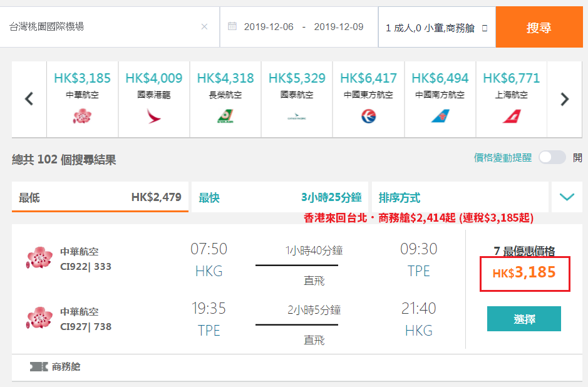Select the HK$6,771 上海航空 price card
Screen dimensions: 588x387
(512, 99)
